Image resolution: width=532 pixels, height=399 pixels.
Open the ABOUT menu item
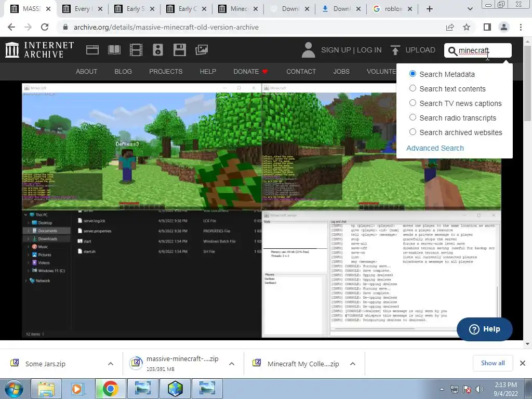(x=86, y=72)
